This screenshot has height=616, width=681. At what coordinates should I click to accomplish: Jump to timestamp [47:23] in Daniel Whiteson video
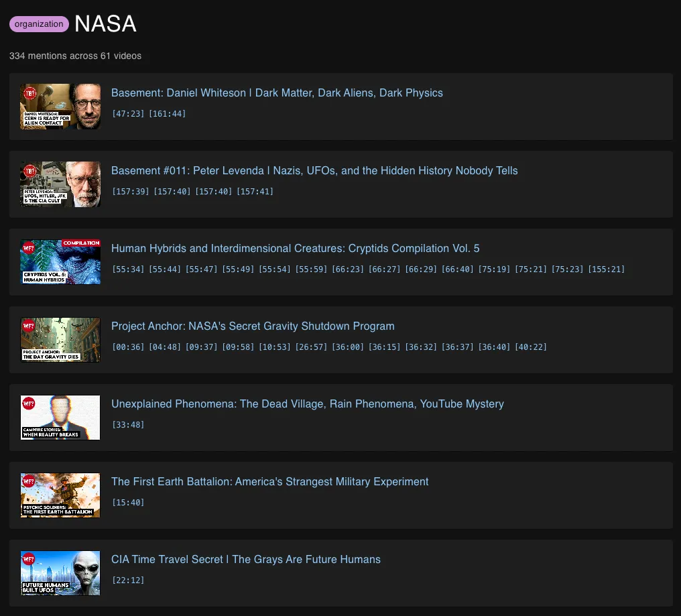click(x=128, y=114)
